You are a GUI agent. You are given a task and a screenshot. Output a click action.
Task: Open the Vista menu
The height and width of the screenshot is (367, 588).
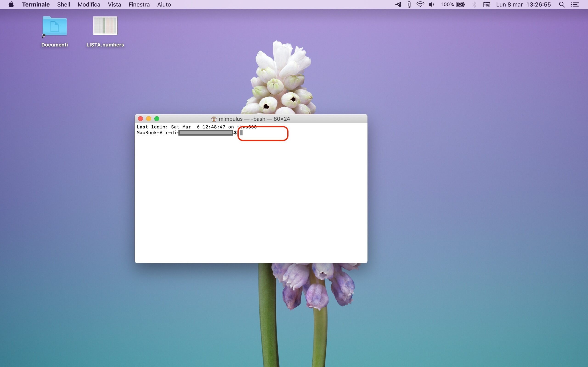114,4
